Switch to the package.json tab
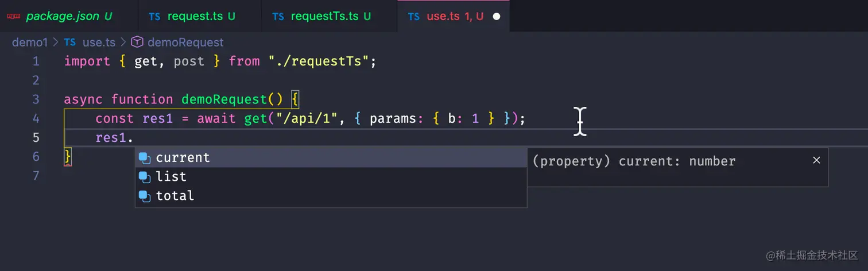Image resolution: width=868 pixels, height=271 pixels. (69, 16)
